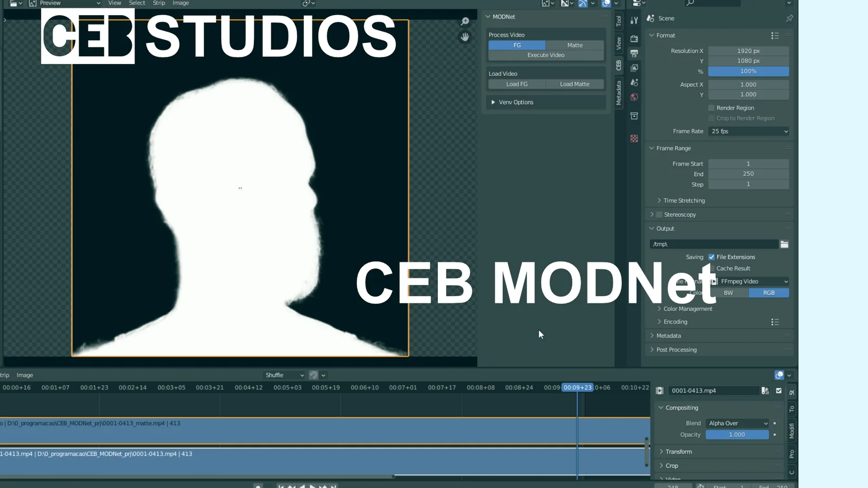
Task: Open the Render properties tab icon
Action: tap(634, 38)
